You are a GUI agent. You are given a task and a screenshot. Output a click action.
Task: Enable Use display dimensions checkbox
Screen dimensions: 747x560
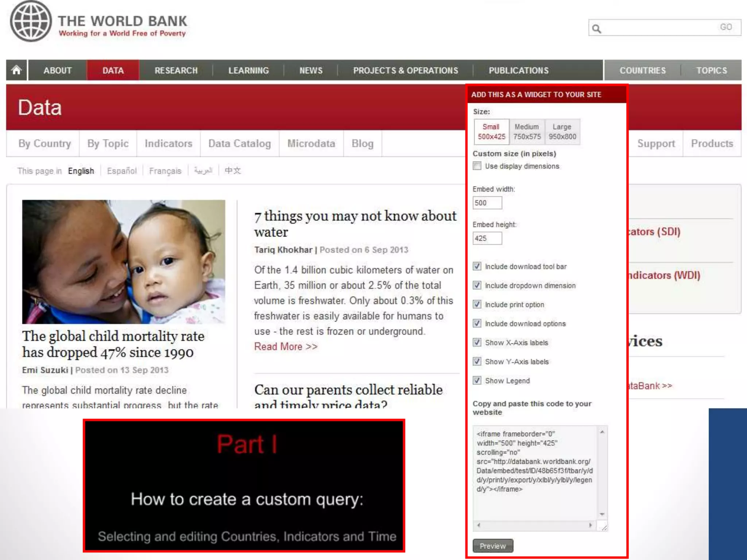coord(477,166)
